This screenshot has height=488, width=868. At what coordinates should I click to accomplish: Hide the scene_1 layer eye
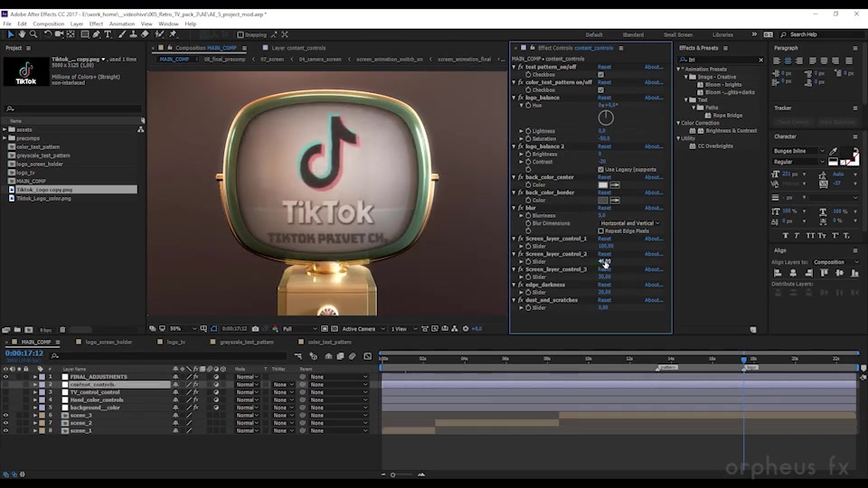5,430
